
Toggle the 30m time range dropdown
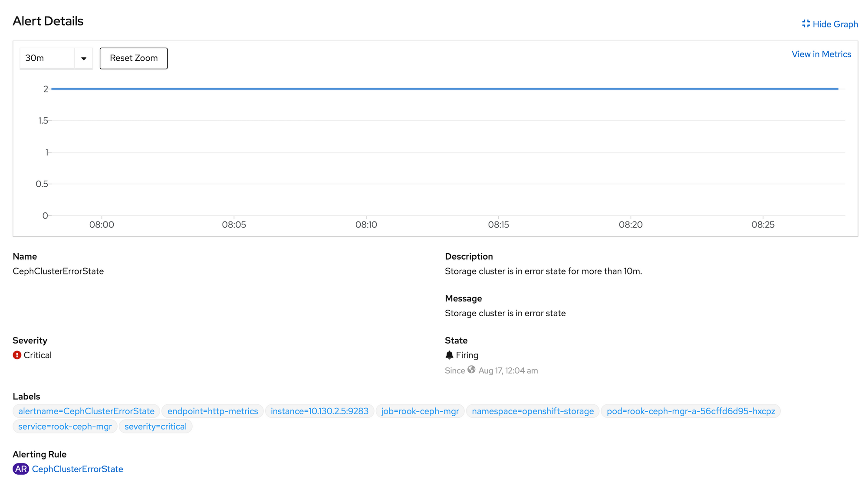(83, 58)
